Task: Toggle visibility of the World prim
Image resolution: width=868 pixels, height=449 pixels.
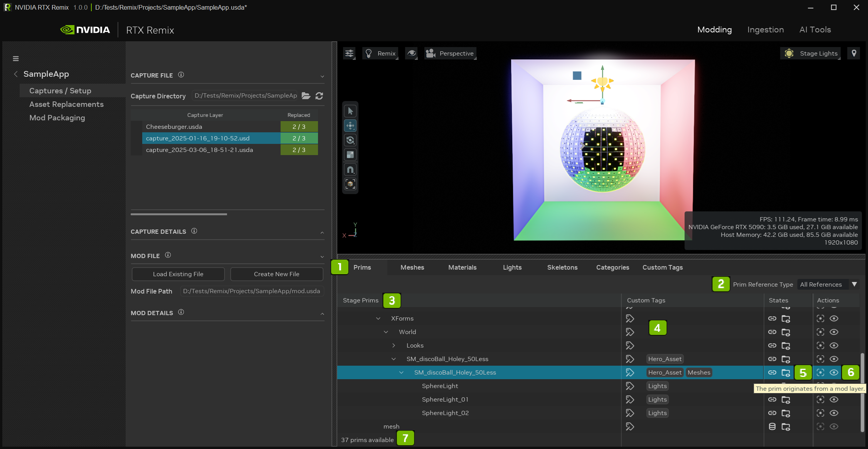Action: coord(834,332)
